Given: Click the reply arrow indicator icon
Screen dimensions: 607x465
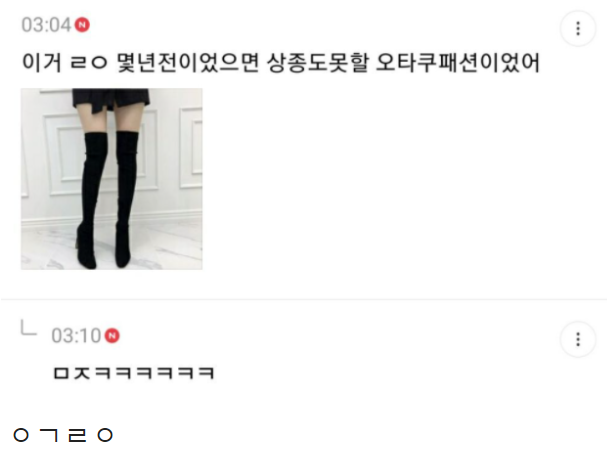Looking at the screenshot, I should pos(28,327).
